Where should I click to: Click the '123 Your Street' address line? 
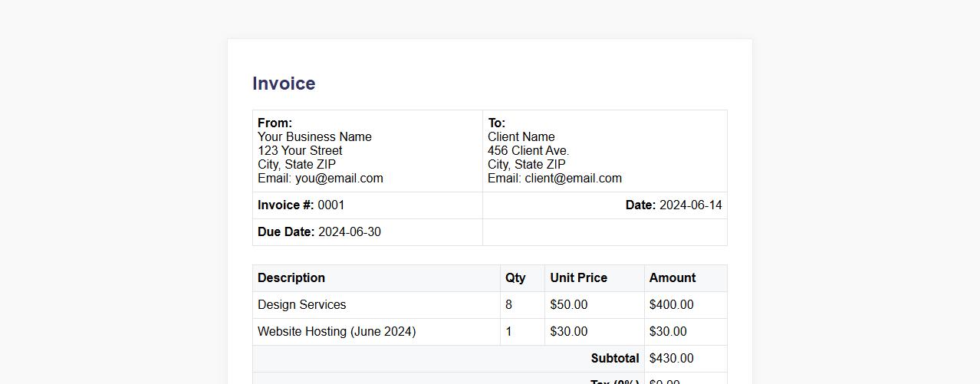click(x=300, y=150)
